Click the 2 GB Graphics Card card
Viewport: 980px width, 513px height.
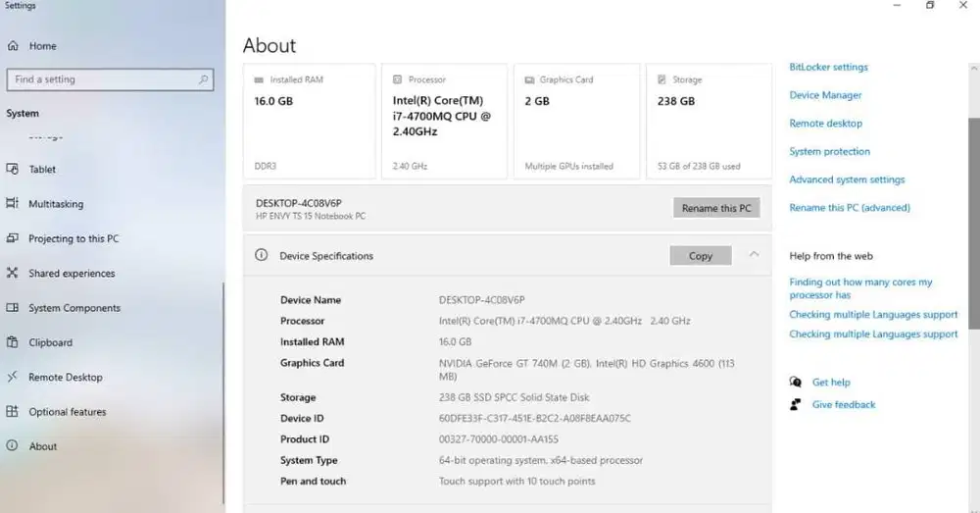pyautogui.click(x=576, y=121)
